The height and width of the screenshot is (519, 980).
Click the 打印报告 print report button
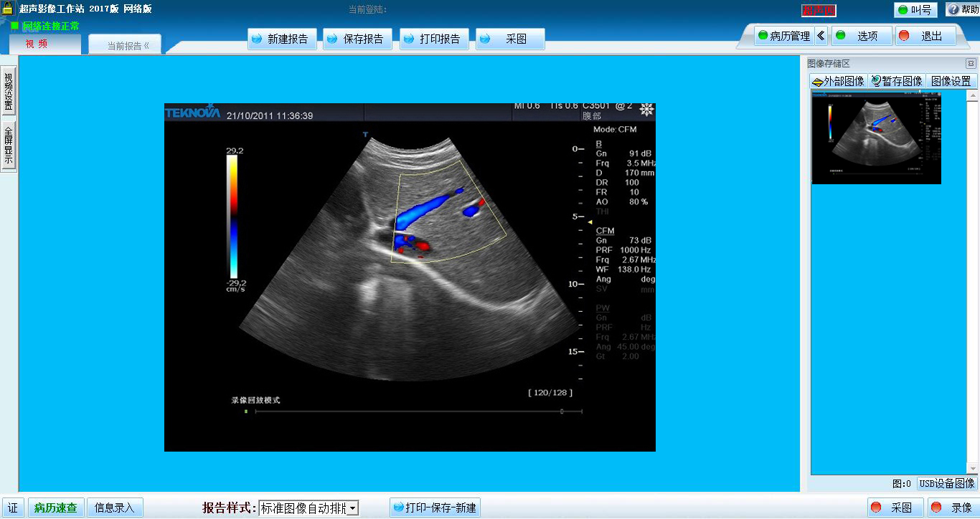click(x=434, y=39)
